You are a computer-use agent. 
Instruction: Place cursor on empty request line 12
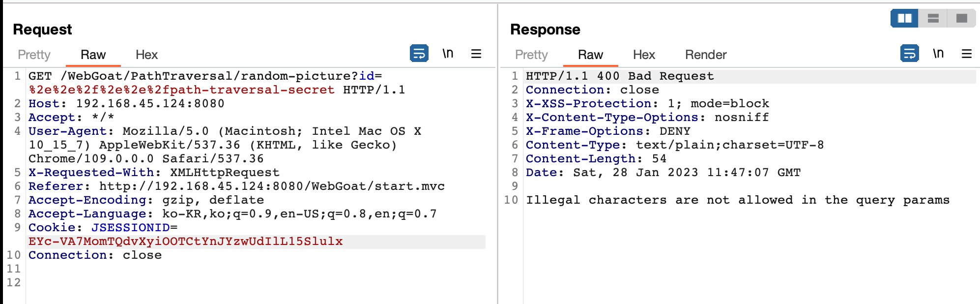(x=256, y=283)
